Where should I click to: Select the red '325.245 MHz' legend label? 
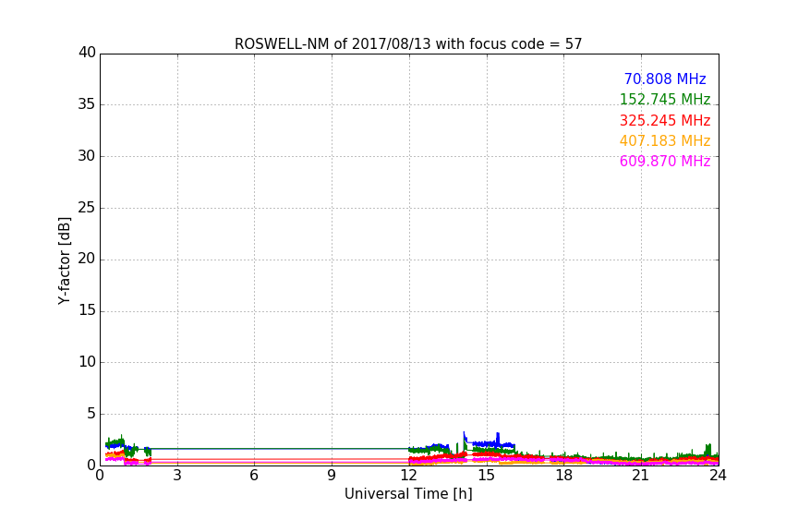pyautogui.click(x=665, y=120)
